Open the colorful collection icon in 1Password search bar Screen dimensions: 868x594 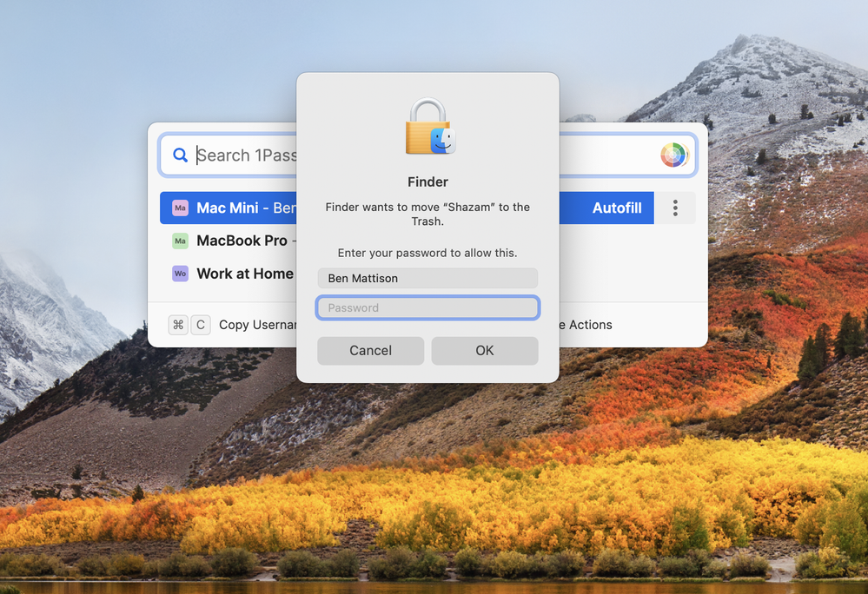point(673,155)
